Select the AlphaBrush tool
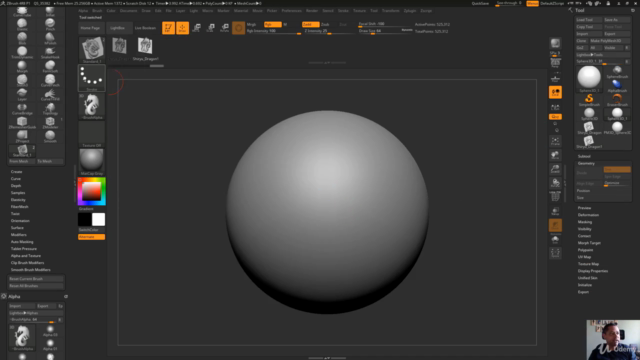 [617, 86]
